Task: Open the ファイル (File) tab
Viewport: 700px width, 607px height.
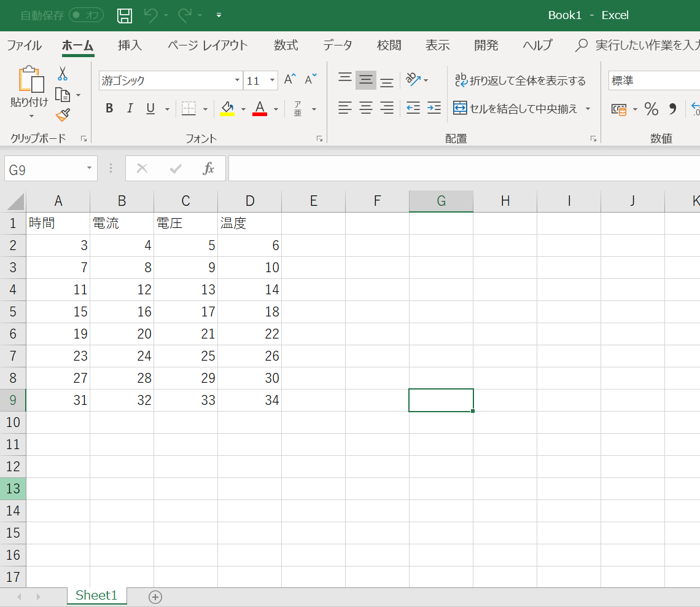Action: click(24, 45)
